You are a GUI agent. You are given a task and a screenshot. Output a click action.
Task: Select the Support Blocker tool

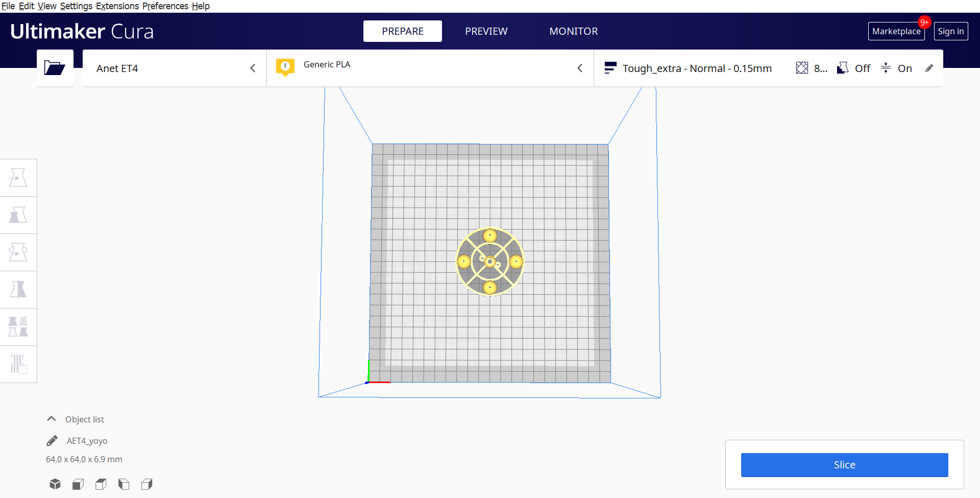point(18,364)
